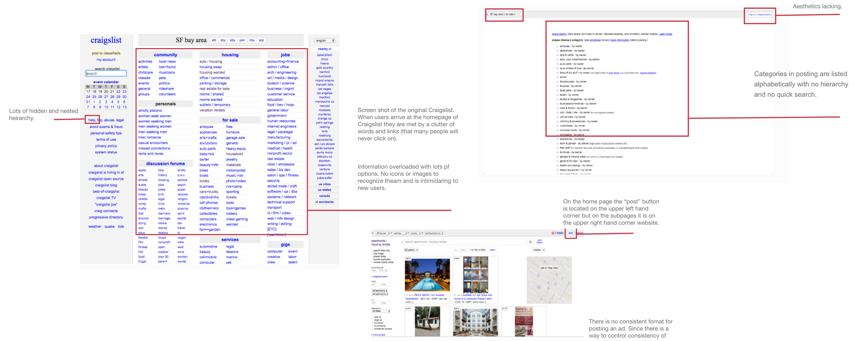Click 'post to classifieds' link
This screenshot has width=868, height=341.
106,53
